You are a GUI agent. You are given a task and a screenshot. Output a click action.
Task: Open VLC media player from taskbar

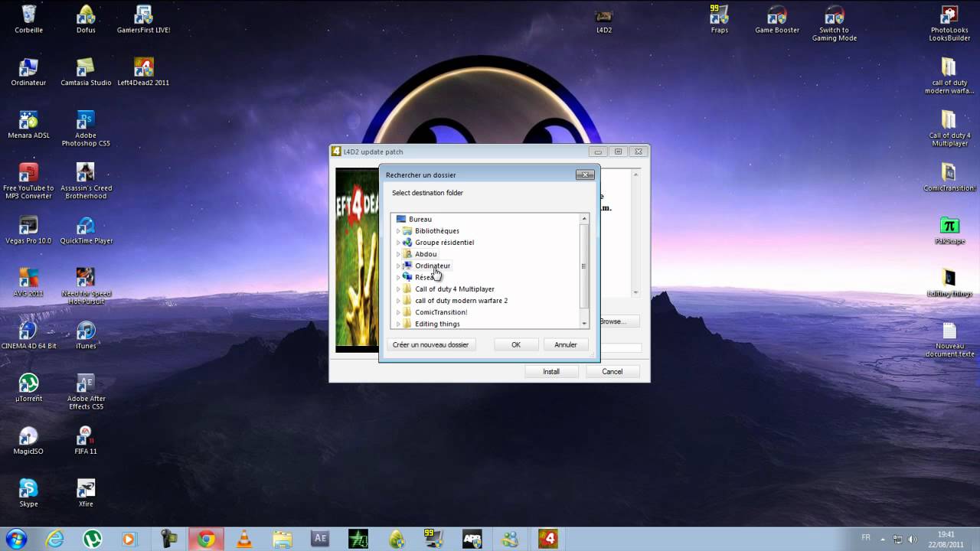244,539
